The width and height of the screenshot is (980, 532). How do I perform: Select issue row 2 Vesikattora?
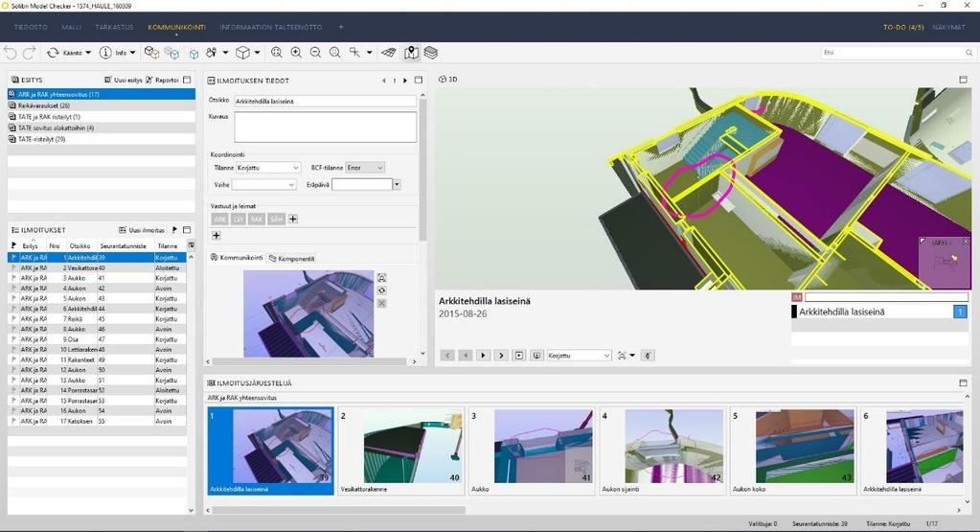tap(97, 267)
